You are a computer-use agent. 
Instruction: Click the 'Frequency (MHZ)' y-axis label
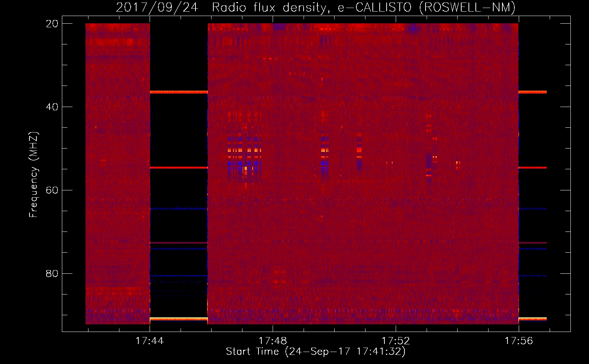[x=33, y=175]
